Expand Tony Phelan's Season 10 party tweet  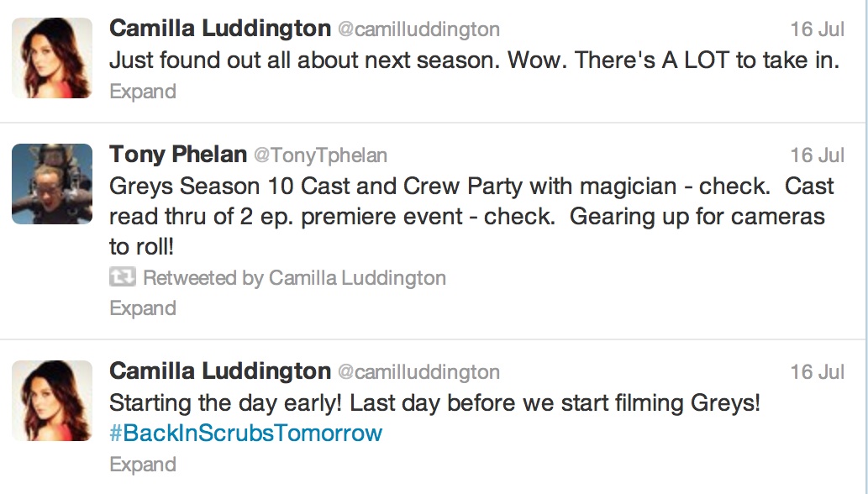click(x=143, y=308)
